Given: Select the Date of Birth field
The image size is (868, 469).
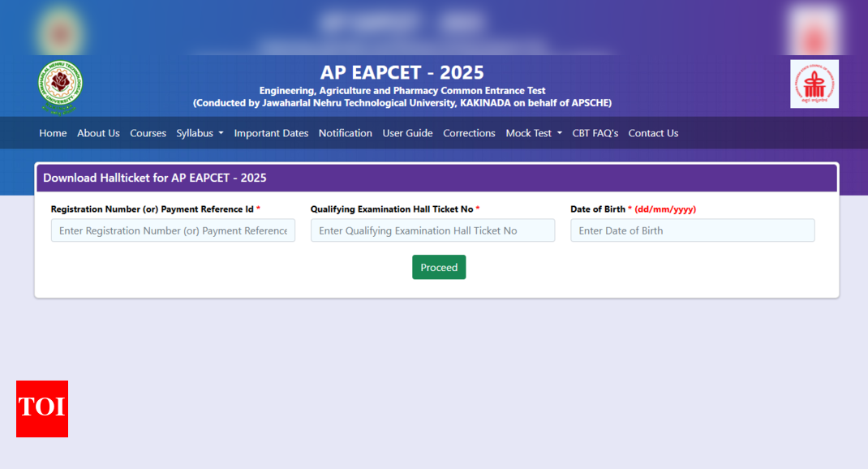Looking at the screenshot, I should 692,230.
